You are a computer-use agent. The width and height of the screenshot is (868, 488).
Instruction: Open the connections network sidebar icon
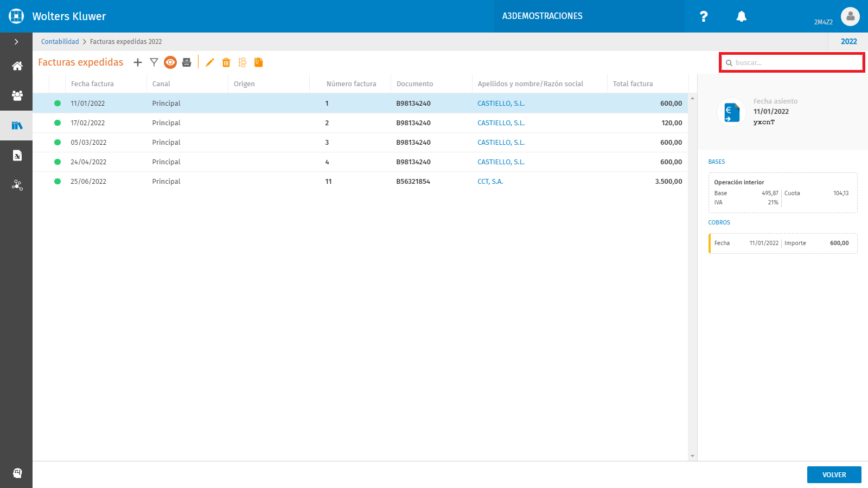click(17, 185)
